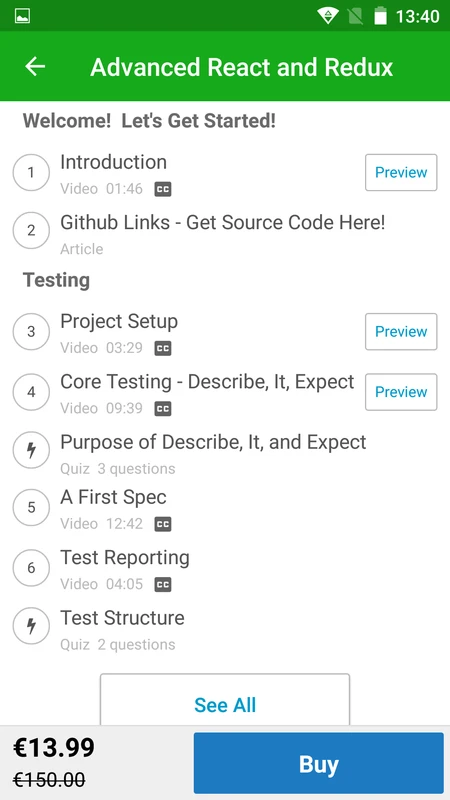Preview Core Testing - Describe, It, Expect
This screenshot has width=450, height=800.
[401, 392]
